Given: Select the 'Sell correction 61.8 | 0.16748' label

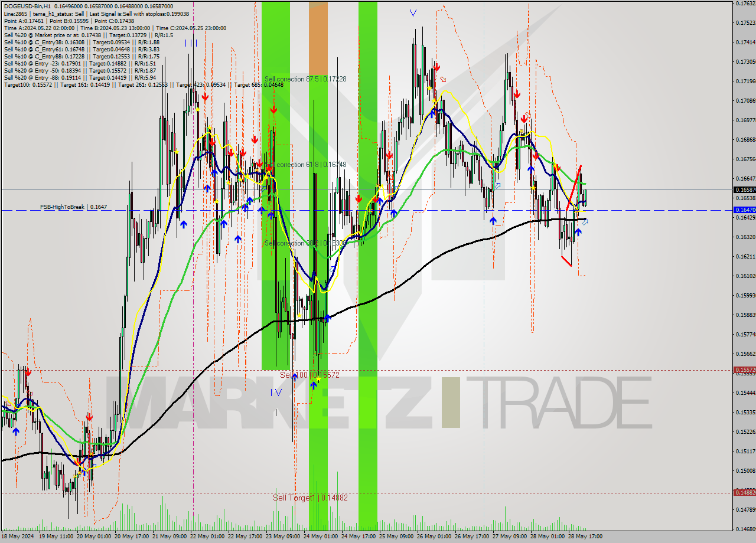Looking at the screenshot, I should click(305, 165).
